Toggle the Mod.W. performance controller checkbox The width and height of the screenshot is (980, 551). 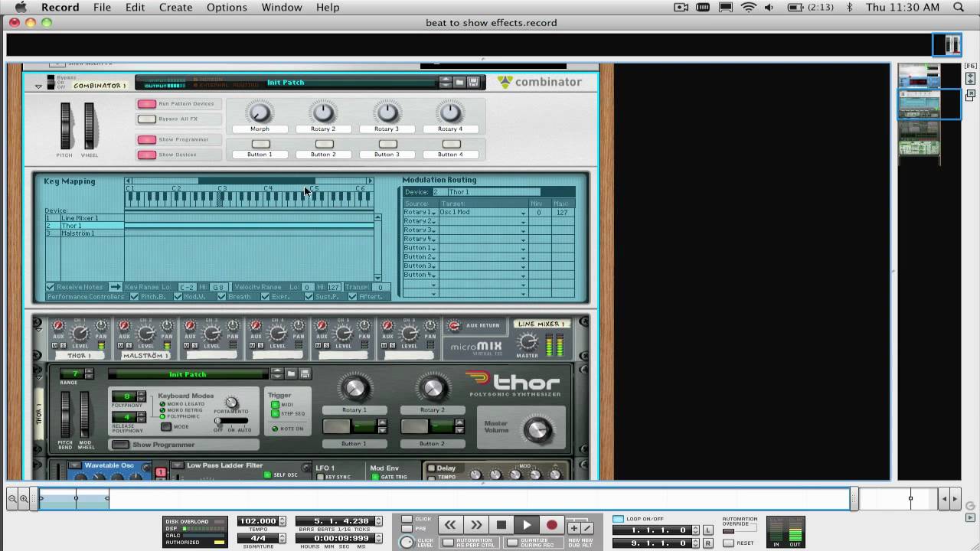click(177, 297)
